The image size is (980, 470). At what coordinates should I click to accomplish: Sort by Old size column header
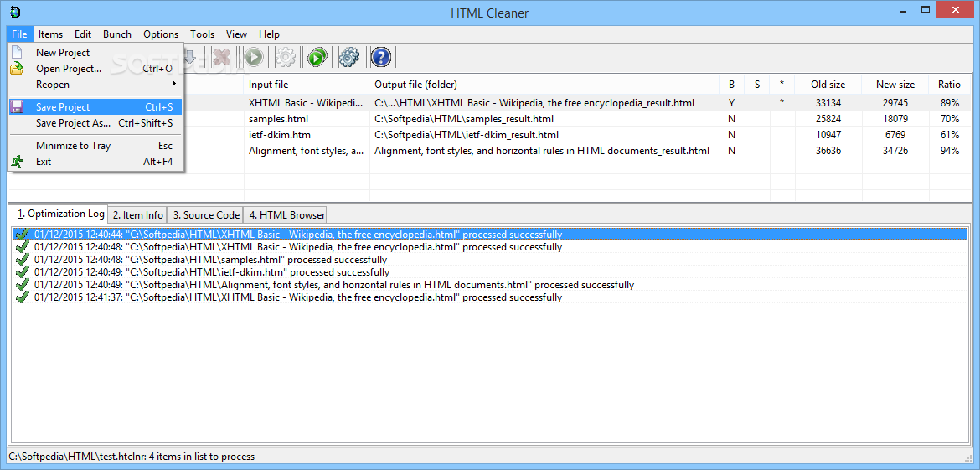(828, 85)
